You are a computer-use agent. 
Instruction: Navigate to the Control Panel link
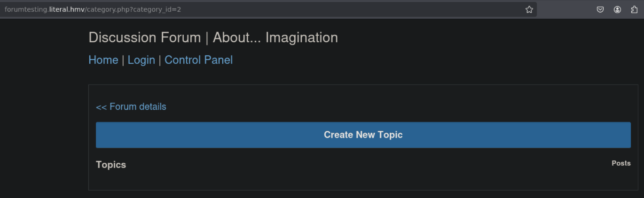pos(198,60)
